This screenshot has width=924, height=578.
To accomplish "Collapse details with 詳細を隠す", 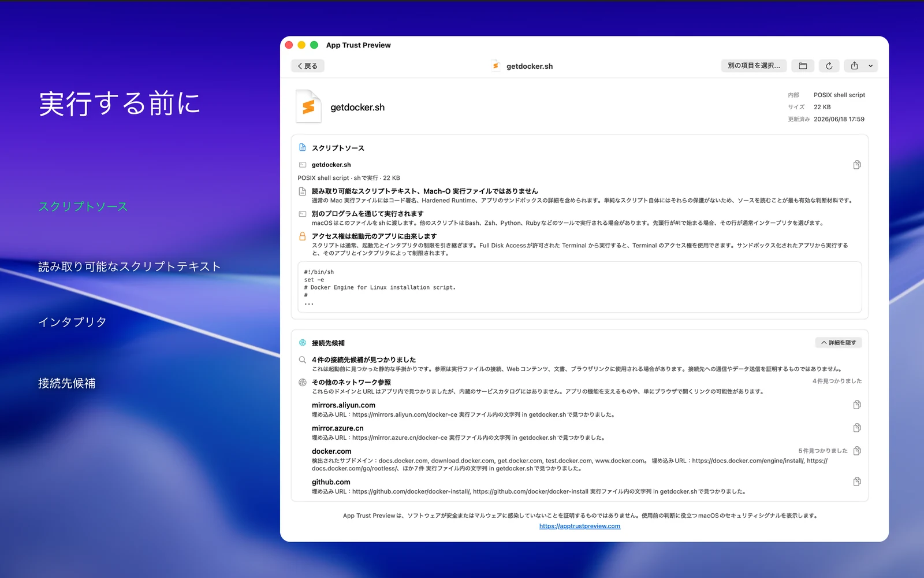I will coord(839,343).
